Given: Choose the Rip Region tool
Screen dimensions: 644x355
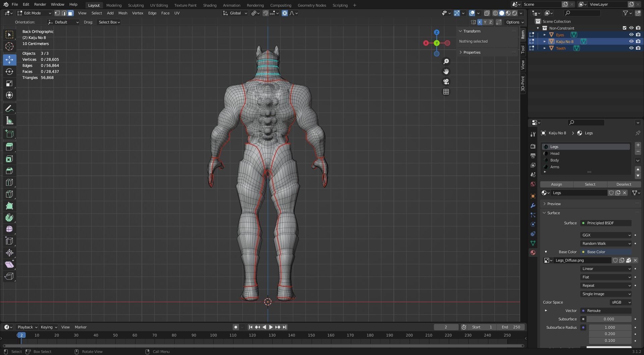Looking at the screenshot, I should (x=9, y=276).
